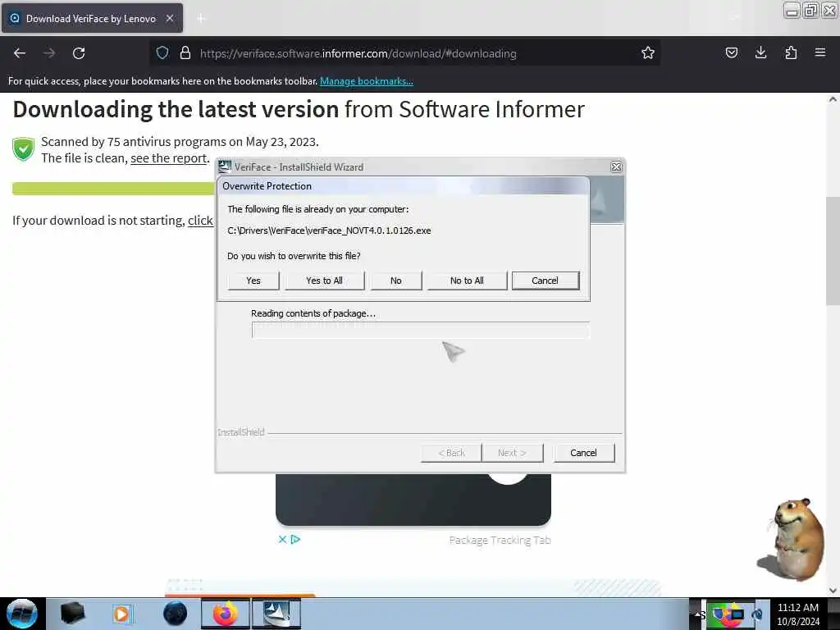
Task: Close the ad with the X icon
Action: [x=282, y=540]
